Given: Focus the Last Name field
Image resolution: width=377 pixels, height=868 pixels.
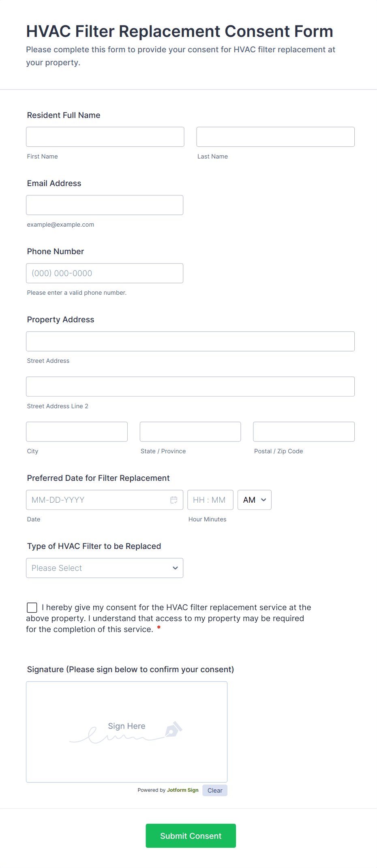Looking at the screenshot, I should (x=275, y=137).
